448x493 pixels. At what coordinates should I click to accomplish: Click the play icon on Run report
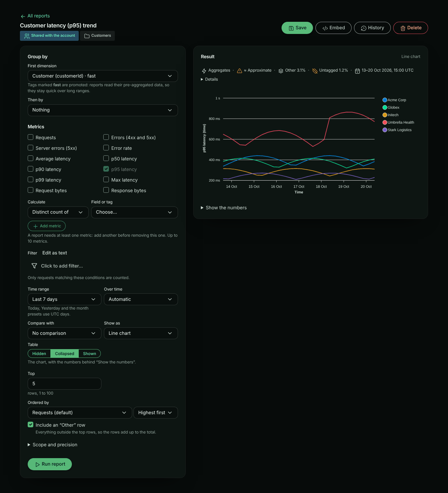(38, 464)
